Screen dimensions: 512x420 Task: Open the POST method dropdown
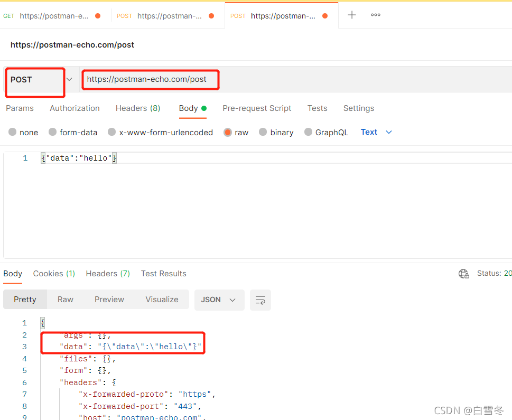69,79
